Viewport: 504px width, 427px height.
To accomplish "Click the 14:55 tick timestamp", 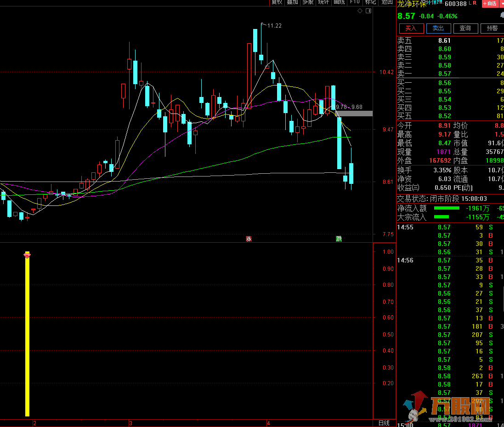I will pyautogui.click(x=405, y=228).
